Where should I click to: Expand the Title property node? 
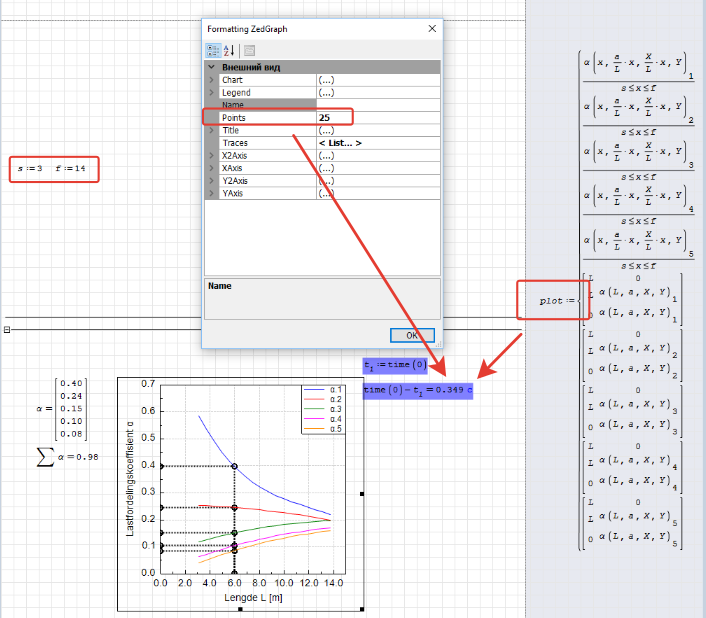(211, 130)
